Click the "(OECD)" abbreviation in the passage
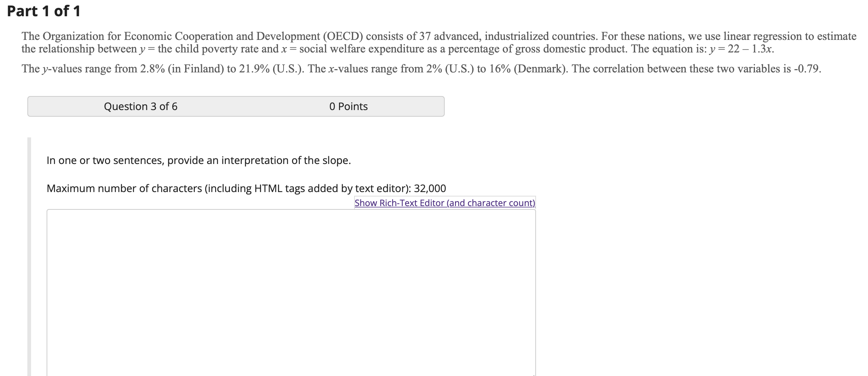The image size is (868, 376). [x=343, y=36]
